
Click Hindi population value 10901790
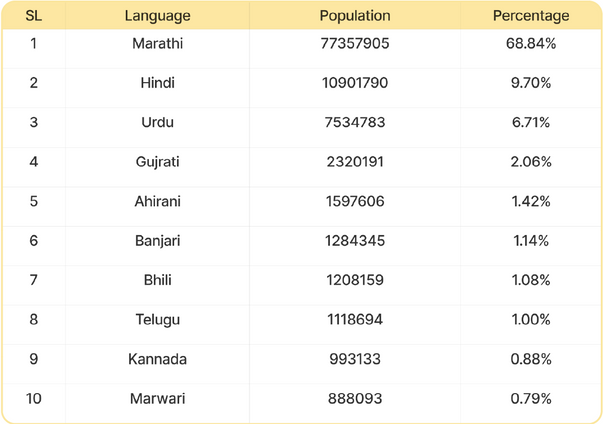click(x=355, y=83)
